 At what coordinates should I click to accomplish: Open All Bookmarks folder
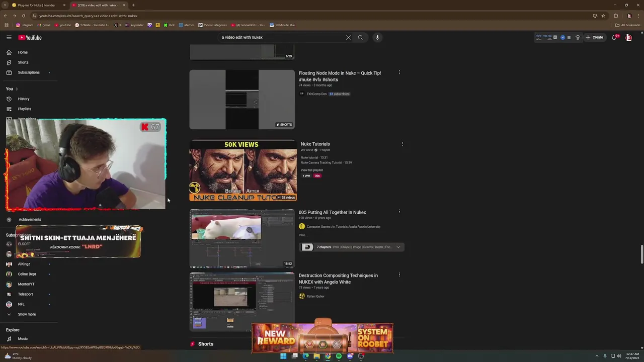pos(627,25)
